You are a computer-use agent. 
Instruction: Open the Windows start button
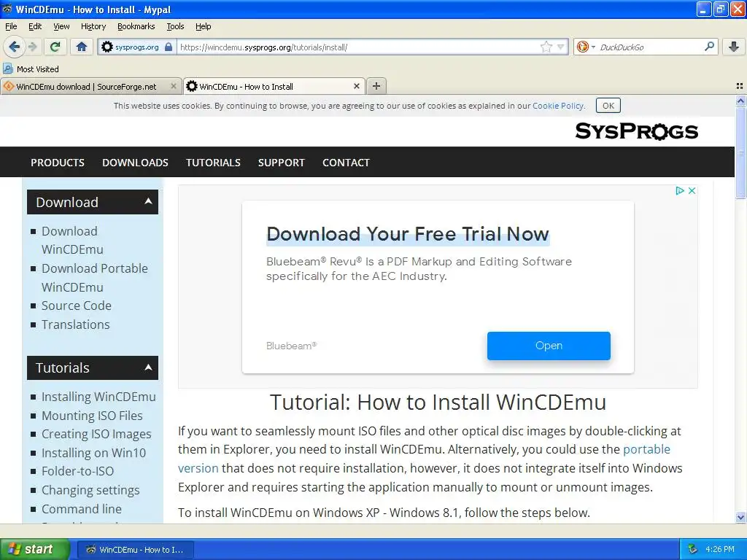pyautogui.click(x=34, y=549)
